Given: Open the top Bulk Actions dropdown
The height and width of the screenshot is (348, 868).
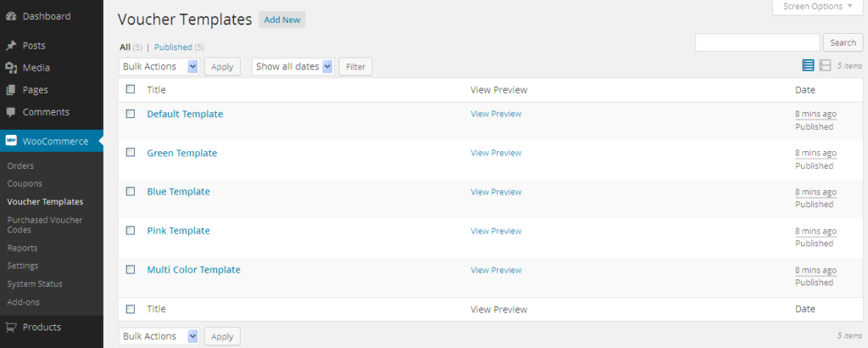Looking at the screenshot, I should click(159, 66).
